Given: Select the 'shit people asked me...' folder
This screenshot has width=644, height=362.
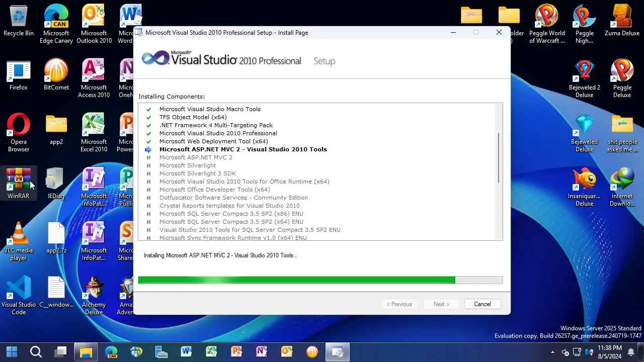Looking at the screenshot, I should tap(622, 133).
